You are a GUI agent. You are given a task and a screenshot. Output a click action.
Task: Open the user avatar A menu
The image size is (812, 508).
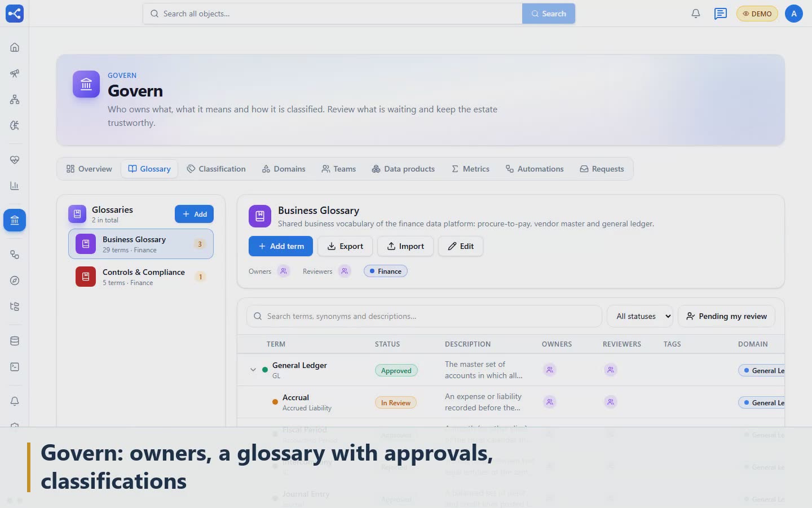pos(793,14)
